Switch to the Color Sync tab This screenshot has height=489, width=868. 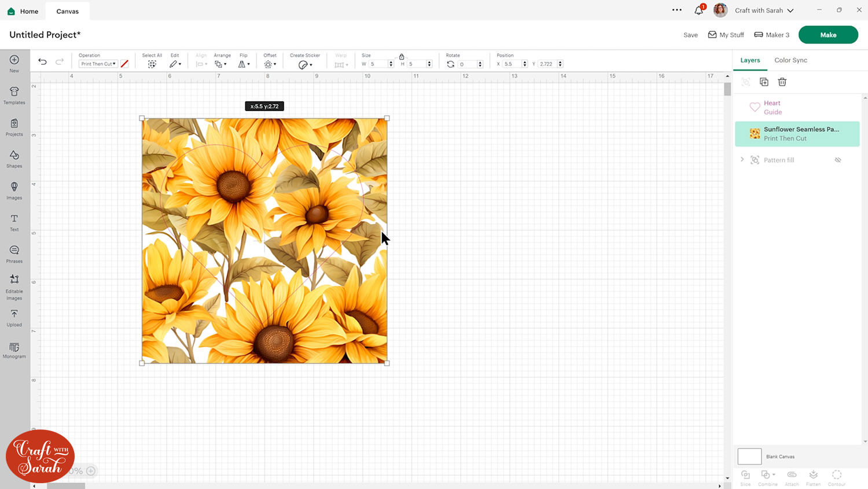[x=790, y=60]
